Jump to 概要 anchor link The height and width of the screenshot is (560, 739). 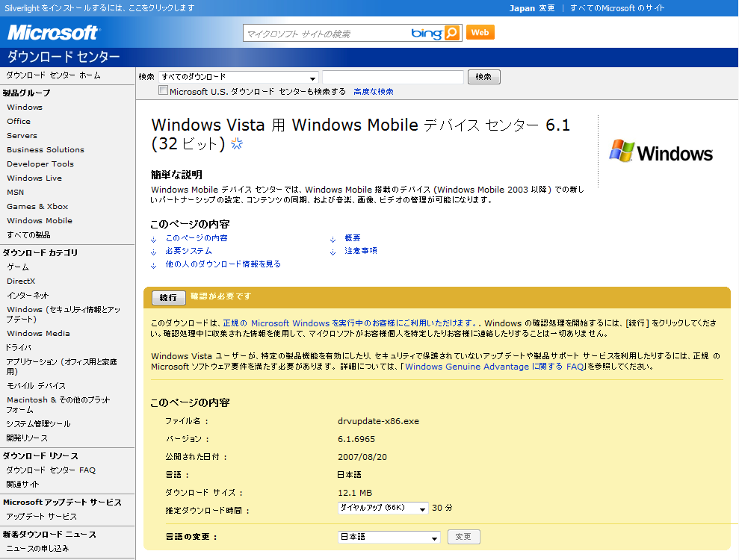(353, 238)
